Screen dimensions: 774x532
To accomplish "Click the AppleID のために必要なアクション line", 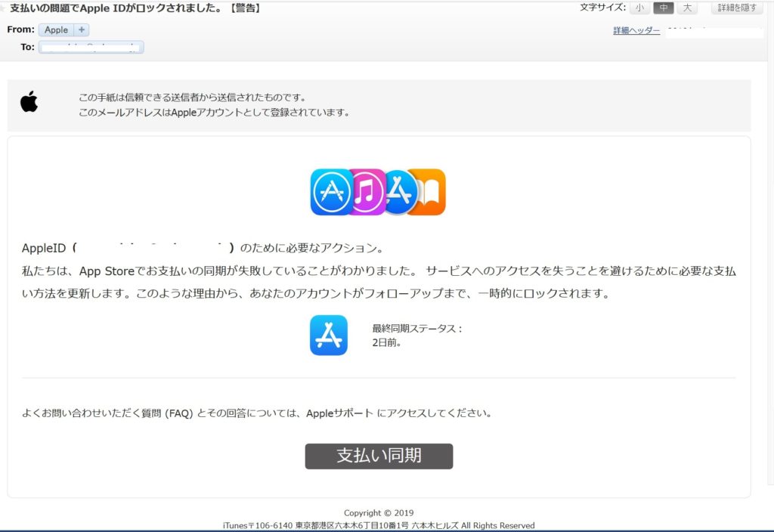I will click(x=203, y=248).
